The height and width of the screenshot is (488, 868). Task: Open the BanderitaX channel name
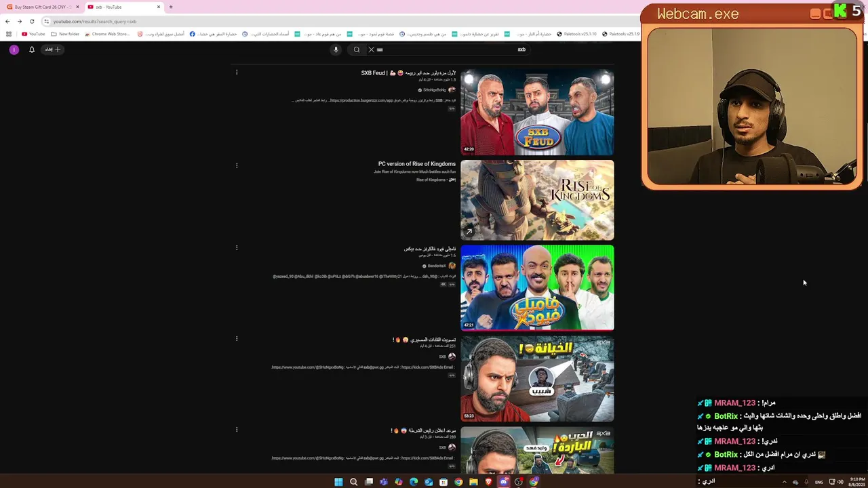(437, 266)
